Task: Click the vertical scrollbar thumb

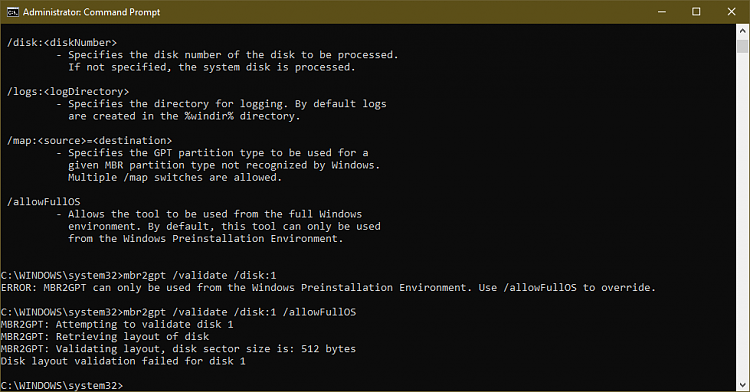Action: coord(742,46)
